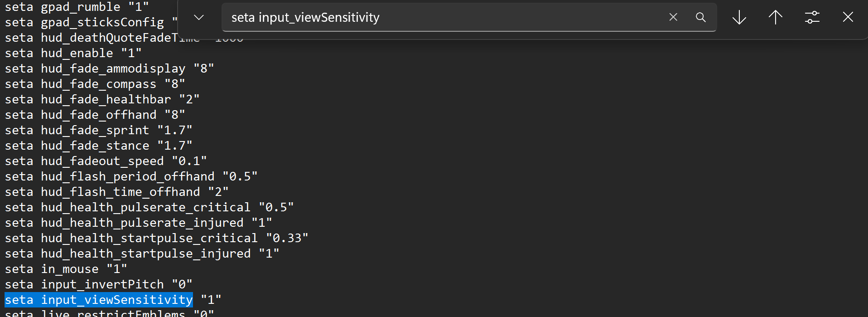Select the hud_health_pulserate_critical line
The image size is (868, 317).
click(149, 207)
